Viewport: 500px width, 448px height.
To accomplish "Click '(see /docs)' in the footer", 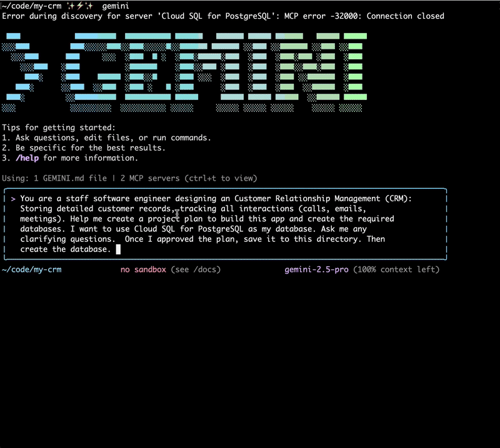I will pos(196,270).
